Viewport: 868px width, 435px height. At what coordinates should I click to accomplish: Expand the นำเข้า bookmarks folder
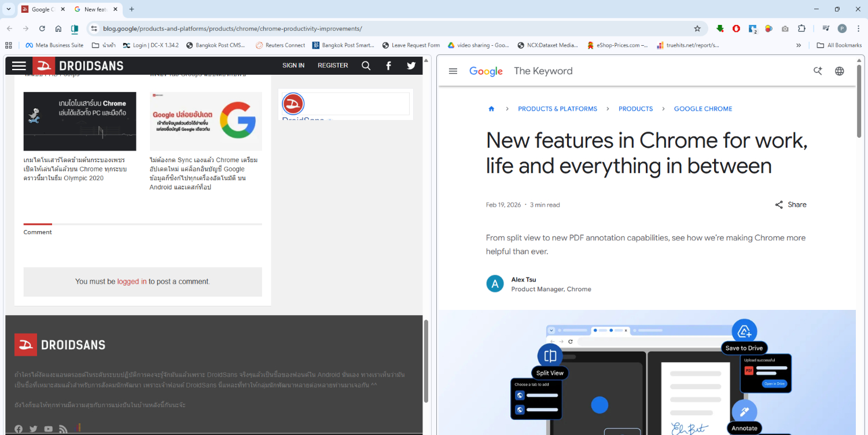103,45
